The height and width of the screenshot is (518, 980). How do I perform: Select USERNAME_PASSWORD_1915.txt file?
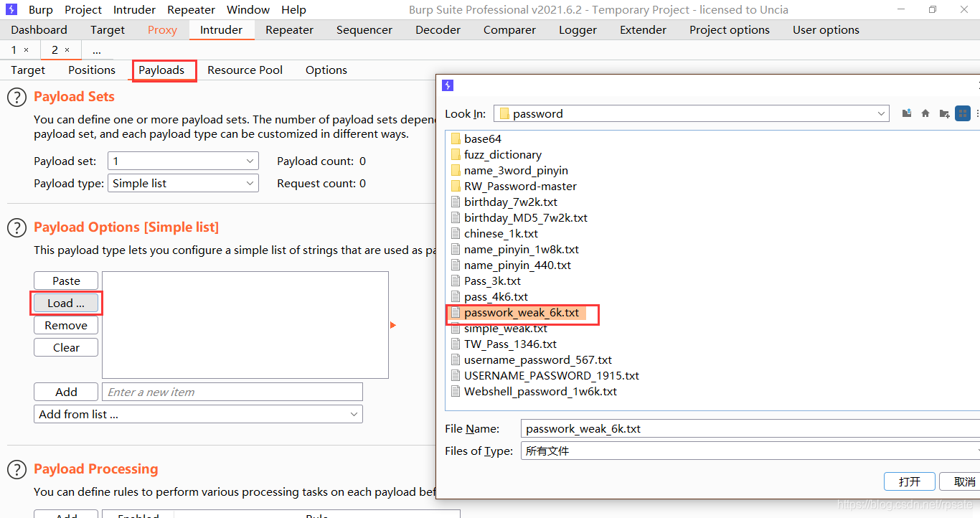pyautogui.click(x=545, y=375)
